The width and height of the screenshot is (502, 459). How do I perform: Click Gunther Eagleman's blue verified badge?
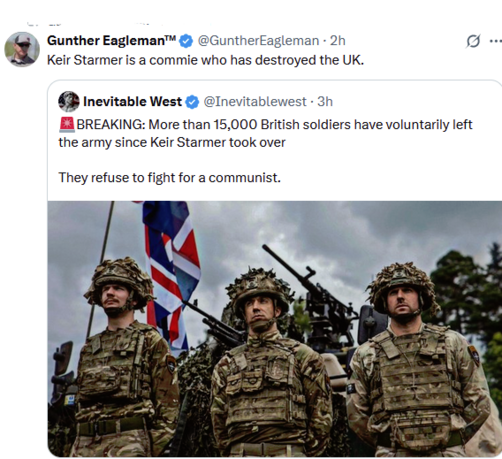tap(186, 41)
